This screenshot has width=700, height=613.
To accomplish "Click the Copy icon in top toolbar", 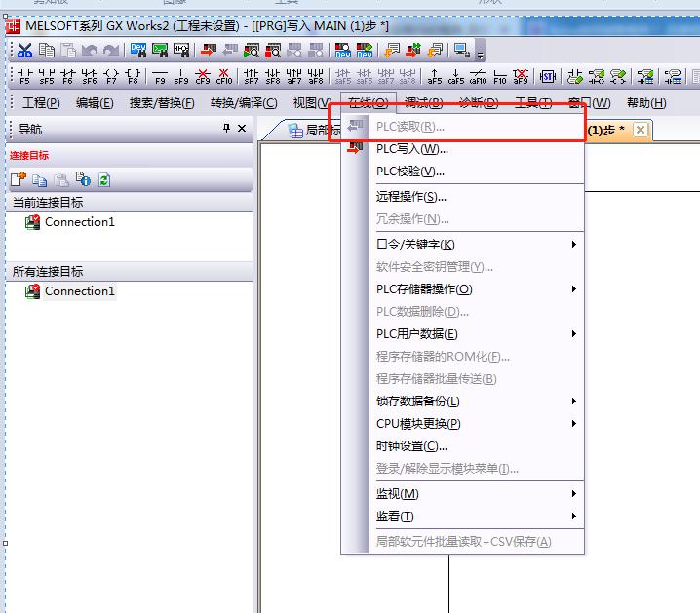I will click(x=47, y=51).
